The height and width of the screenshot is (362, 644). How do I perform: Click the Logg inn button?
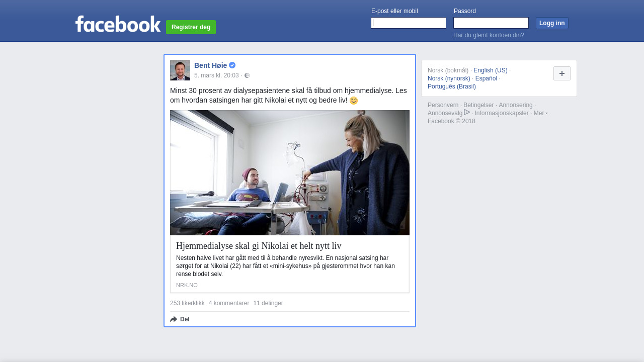pos(552,23)
